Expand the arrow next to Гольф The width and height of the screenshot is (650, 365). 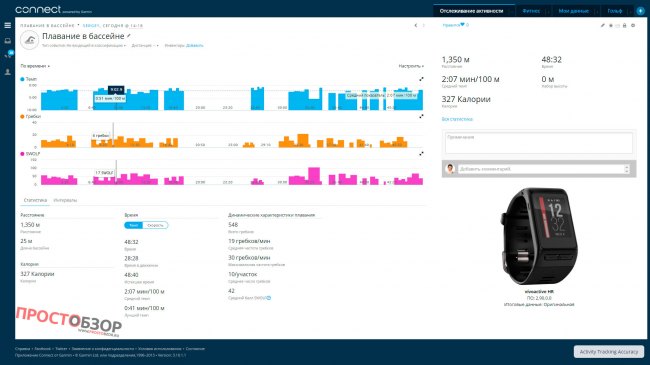tap(629, 11)
